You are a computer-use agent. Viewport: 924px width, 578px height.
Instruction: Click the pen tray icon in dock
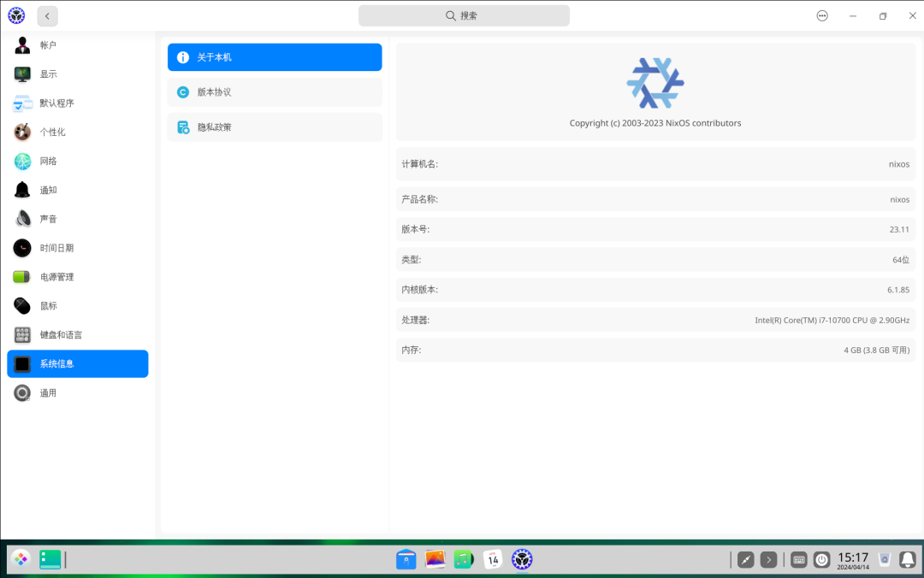coord(745,560)
